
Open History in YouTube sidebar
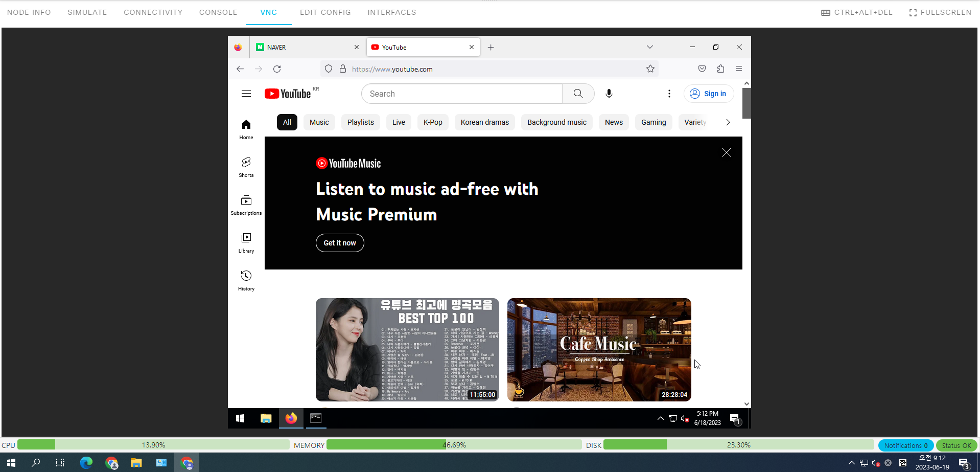pos(246,281)
